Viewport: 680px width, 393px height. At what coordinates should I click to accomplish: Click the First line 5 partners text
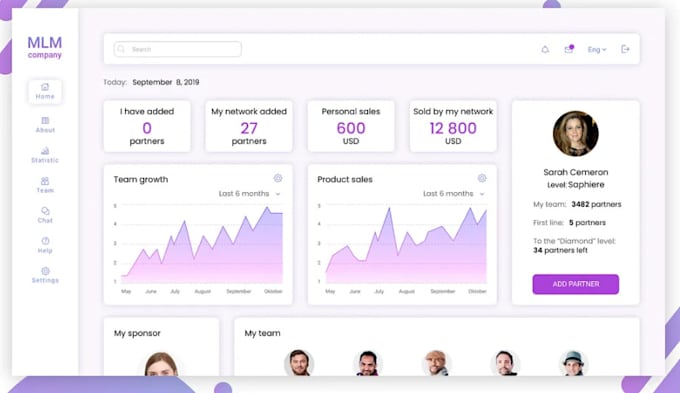pyautogui.click(x=569, y=223)
